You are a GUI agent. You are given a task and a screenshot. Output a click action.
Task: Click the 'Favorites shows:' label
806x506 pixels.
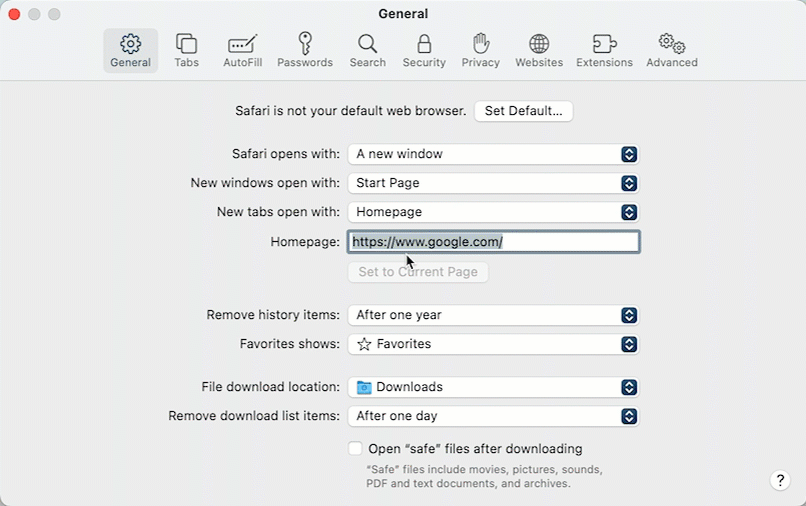click(x=289, y=344)
